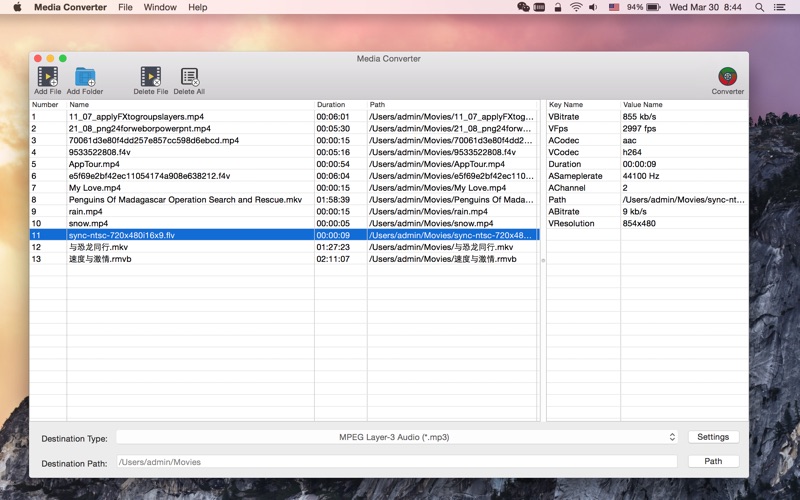Select file 70061d3e80f4dd257e857cc598d6ebcd.mp4
Screen dimensions: 800x500
(x=154, y=140)
